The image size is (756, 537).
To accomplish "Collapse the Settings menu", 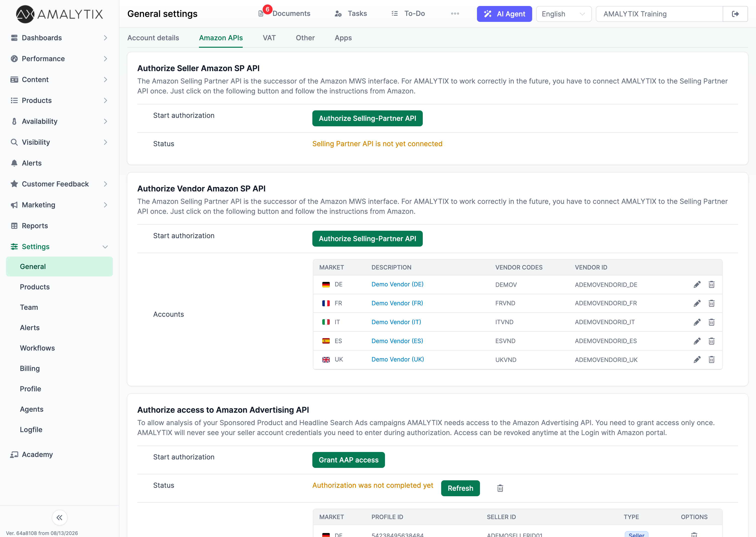I will coord(59,246).
